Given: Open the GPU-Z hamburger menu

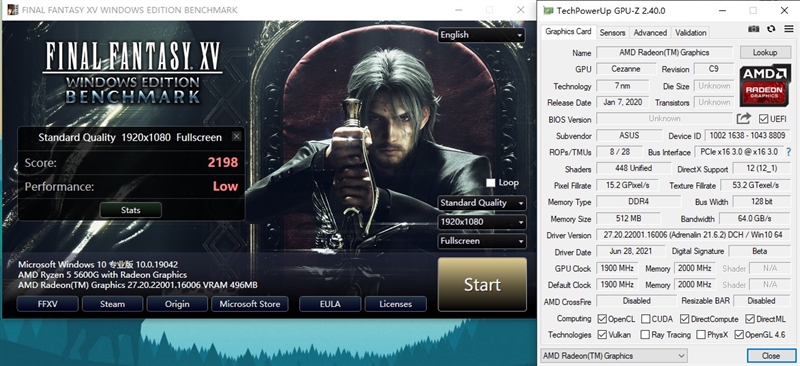Looking at the screenshot, I should tap(788, 29).
